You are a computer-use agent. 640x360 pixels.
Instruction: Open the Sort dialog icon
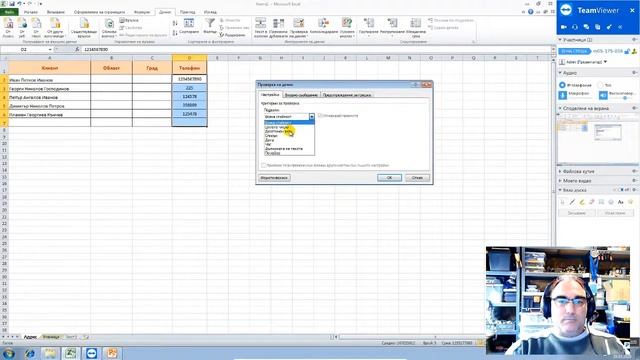(x=189, y=24)
